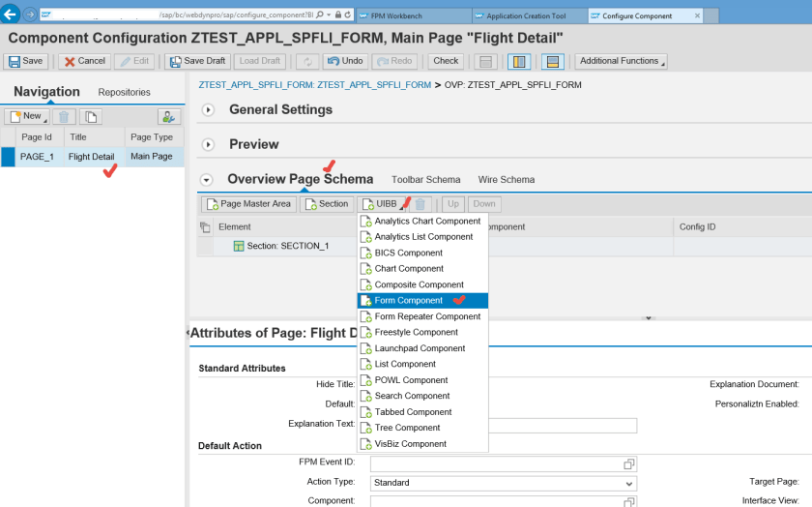Click the navigation panel personalize icon

pyautogui.click(x=169, y=117)
